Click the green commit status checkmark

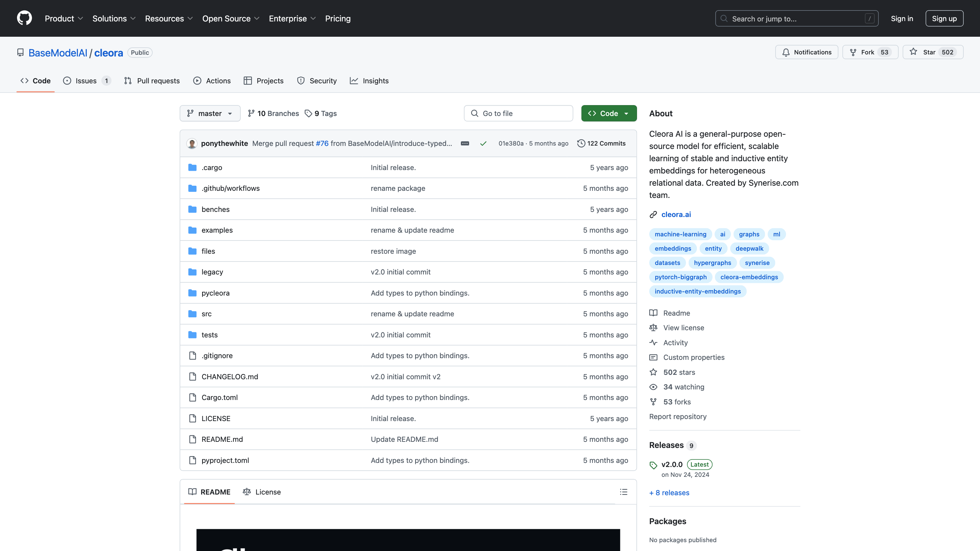483,143
